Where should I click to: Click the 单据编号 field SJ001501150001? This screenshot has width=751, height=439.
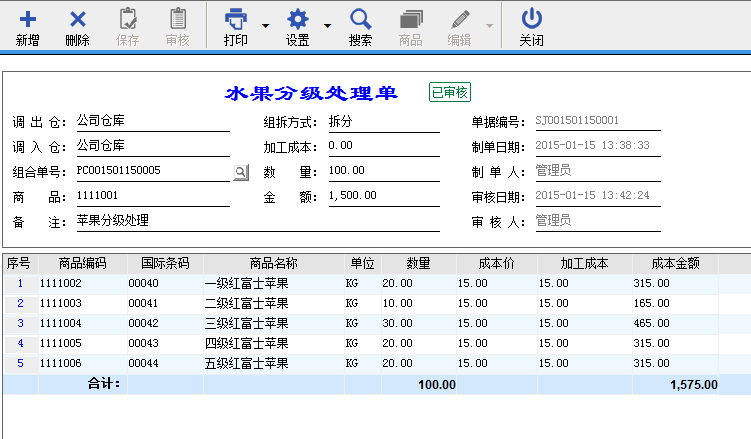point(598,120)
